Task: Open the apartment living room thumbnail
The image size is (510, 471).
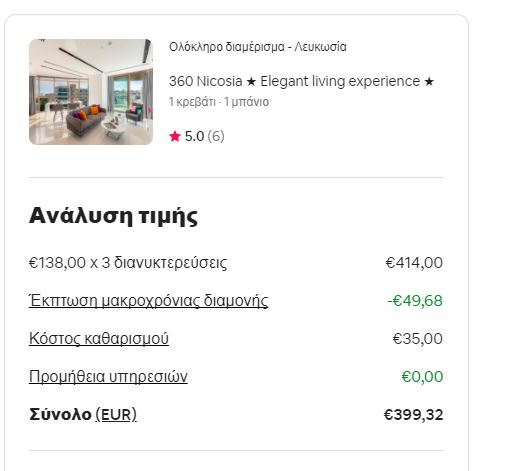Action: [91, 92]
